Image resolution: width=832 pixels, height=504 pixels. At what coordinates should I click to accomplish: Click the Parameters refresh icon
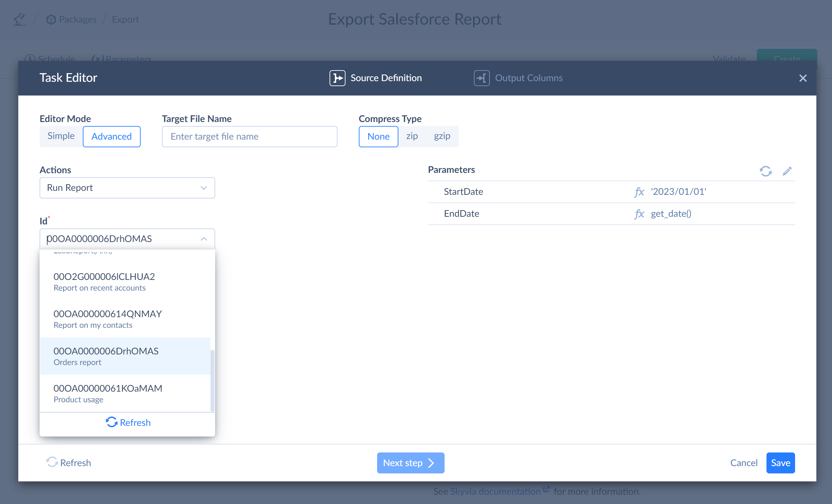pyautogui.click(x=765, y=171)
